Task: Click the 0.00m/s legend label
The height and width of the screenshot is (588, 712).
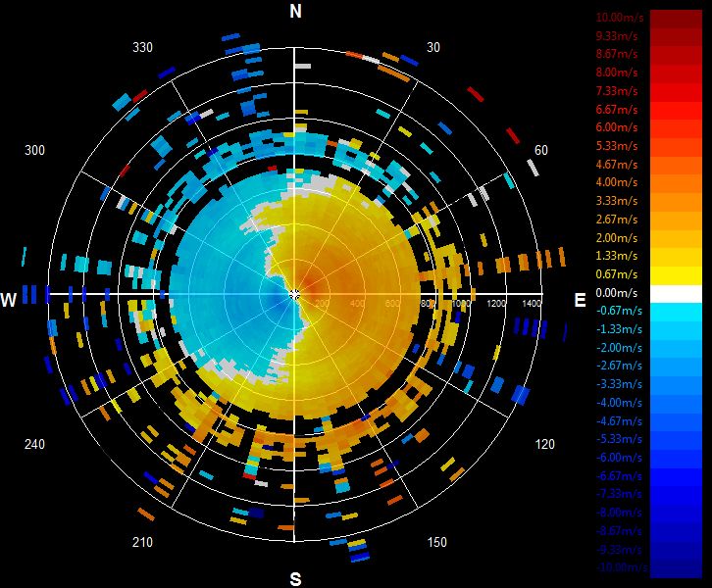Action: pos(617,293)
